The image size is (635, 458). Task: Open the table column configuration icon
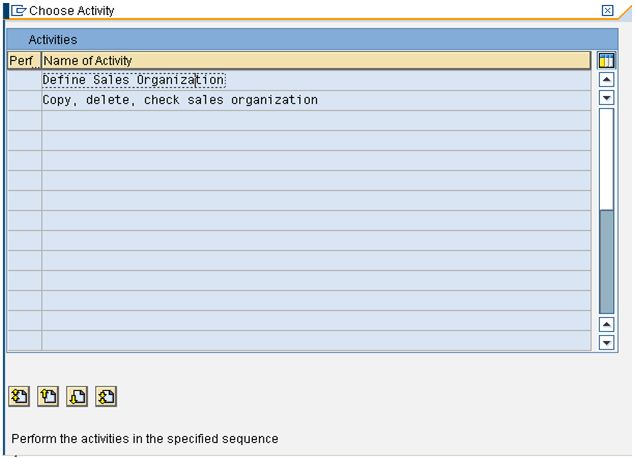tap(606, 61)
